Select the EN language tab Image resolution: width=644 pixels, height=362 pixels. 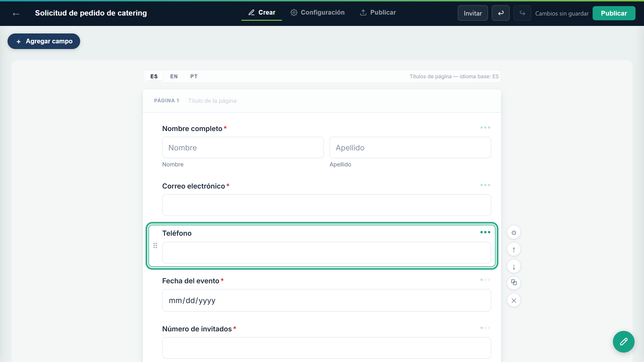pos(174,77)
